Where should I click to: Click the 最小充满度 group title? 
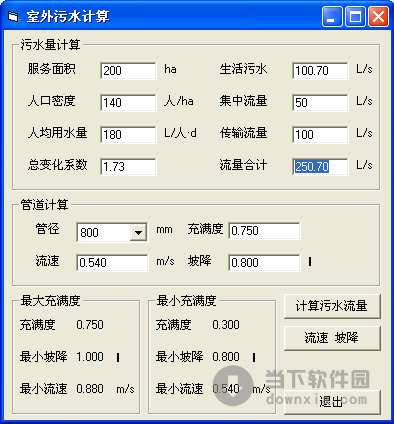tap(187, 301)
